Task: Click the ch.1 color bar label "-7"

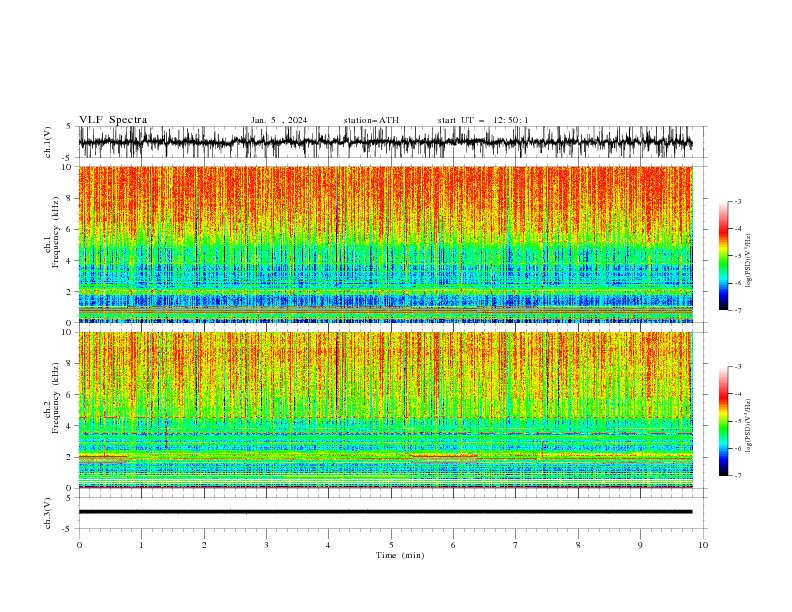Action: (x=737, y=310)
